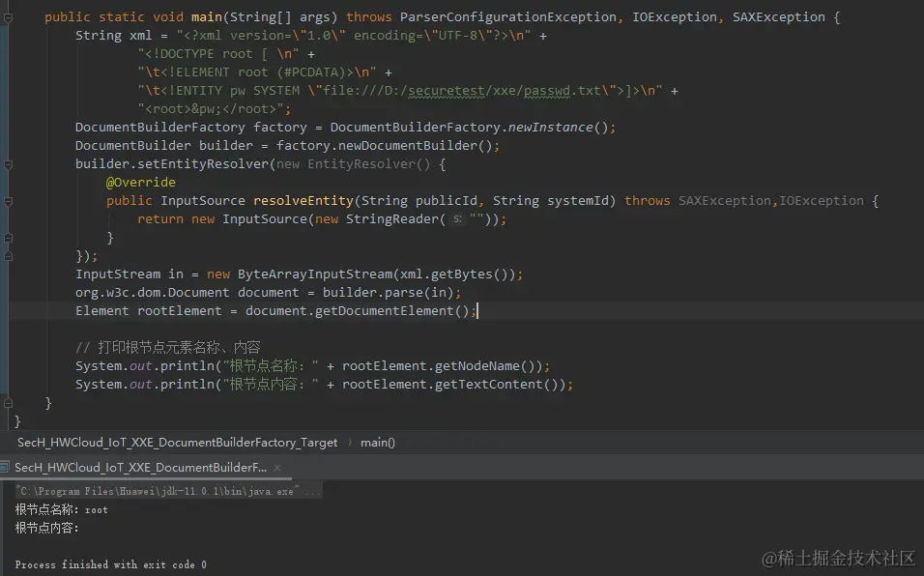924x576 pixels.
Task: Collapse the main method fold marker
Action: pos(9,17)
